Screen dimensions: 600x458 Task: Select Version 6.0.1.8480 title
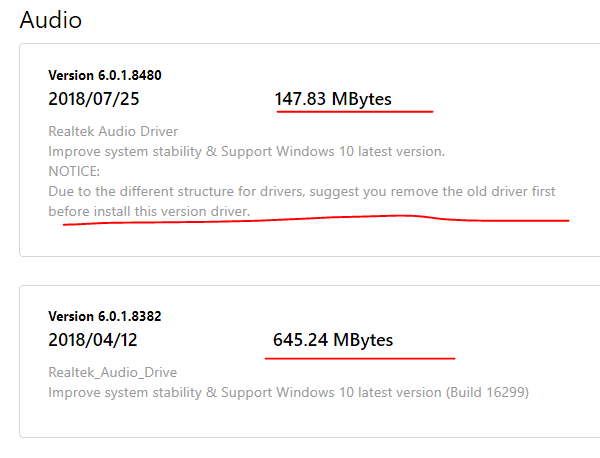point(105,75)
